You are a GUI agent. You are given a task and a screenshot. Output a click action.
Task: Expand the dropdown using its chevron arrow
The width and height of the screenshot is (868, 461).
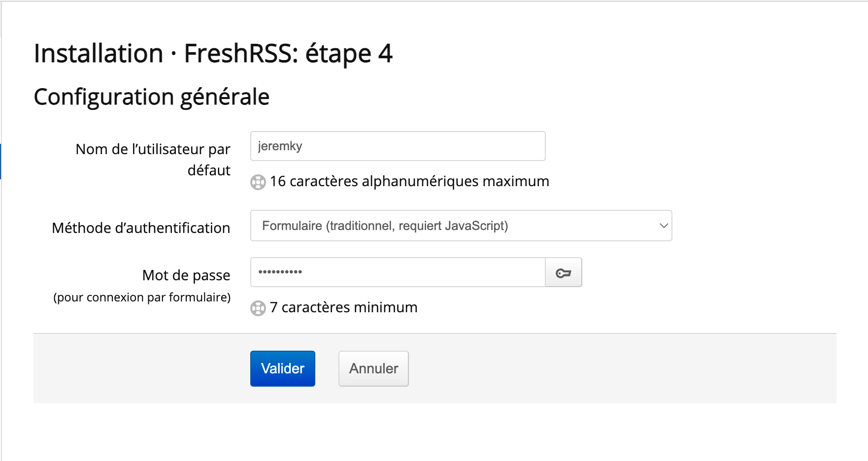pos(664,226)
